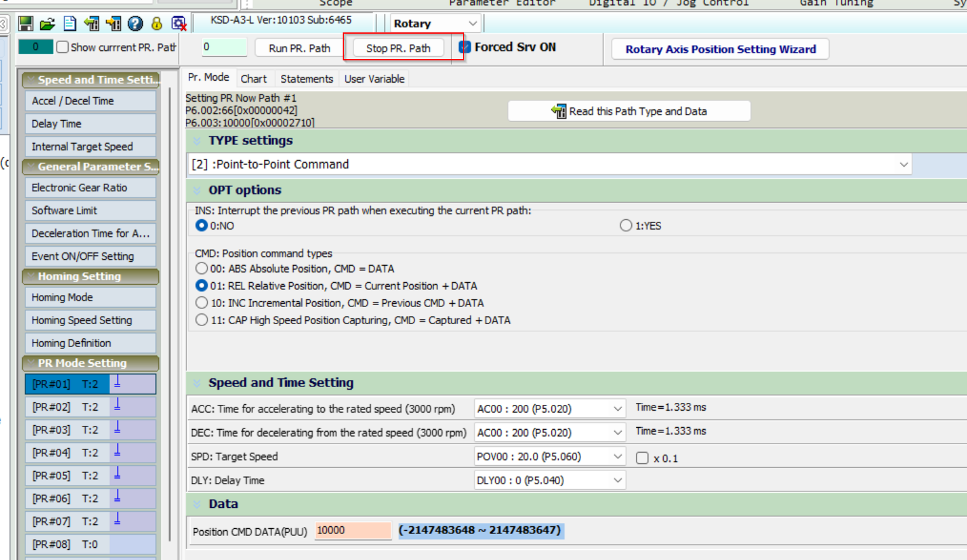Open Deceleration Time for A... settings
The height and width of the screenshot is (560, 967).
(x=90, y=233)
